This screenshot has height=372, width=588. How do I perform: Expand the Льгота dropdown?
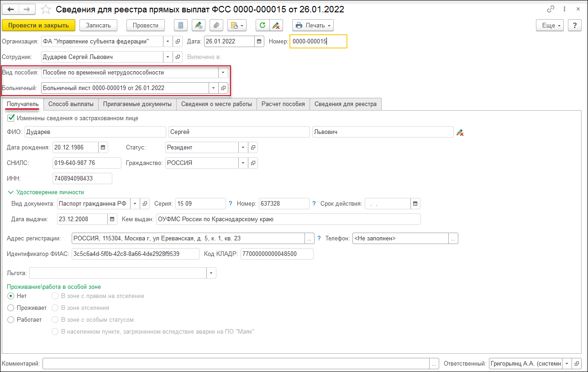point(211,273)
